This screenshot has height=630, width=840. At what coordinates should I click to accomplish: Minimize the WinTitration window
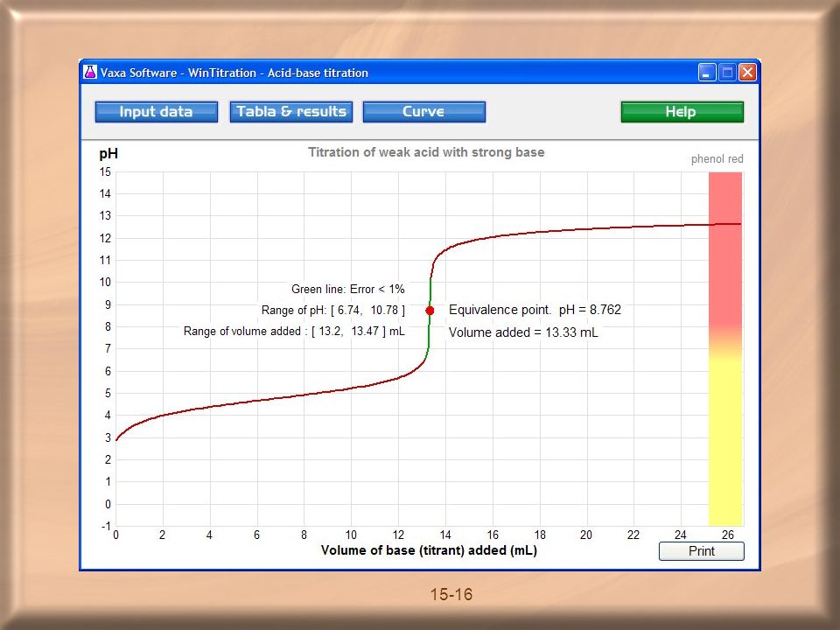707,73
